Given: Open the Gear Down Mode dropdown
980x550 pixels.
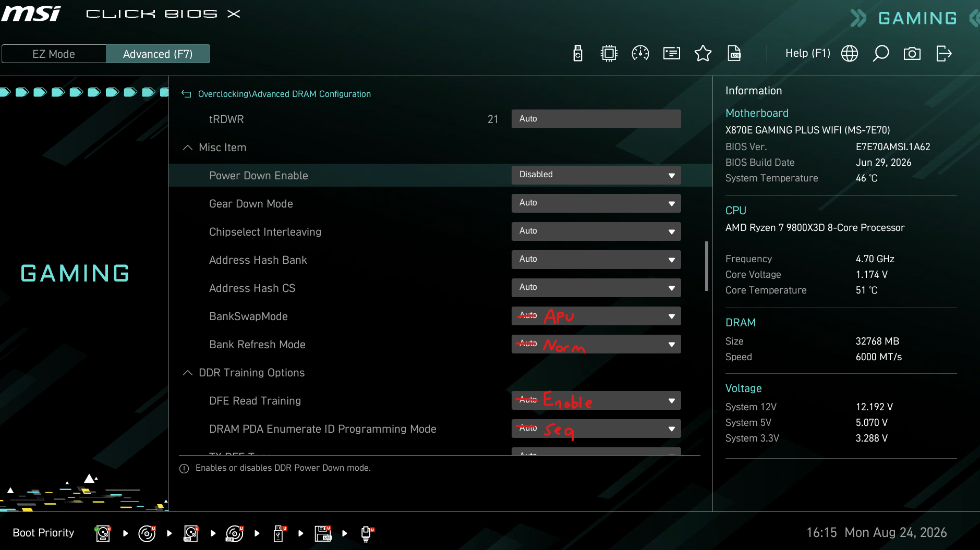Looking at the screenshot, I should click(x=596, y=203).
